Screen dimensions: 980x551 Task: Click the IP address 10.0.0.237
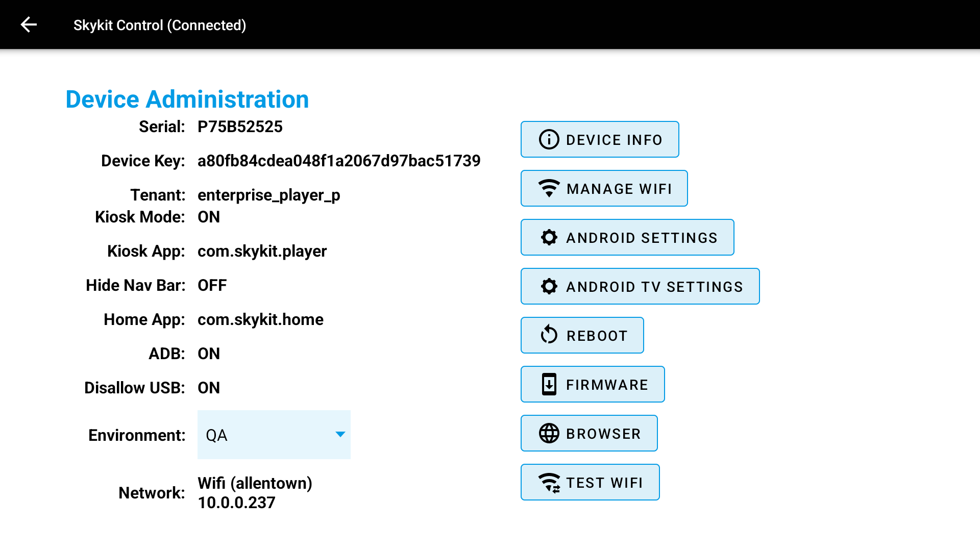[236, 503]
